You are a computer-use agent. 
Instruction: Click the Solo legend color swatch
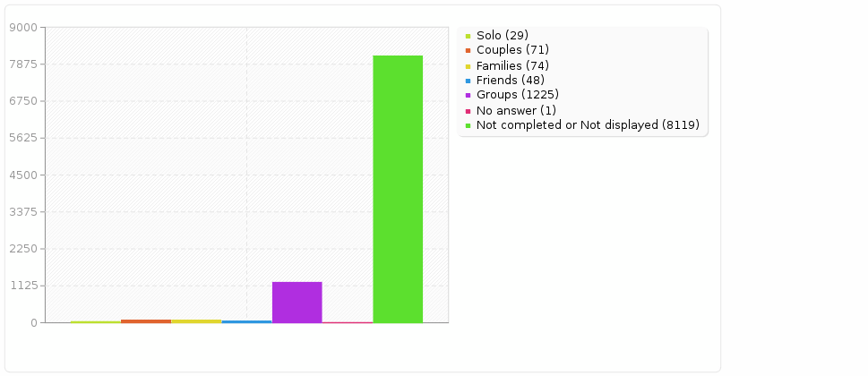coord(468,36)
